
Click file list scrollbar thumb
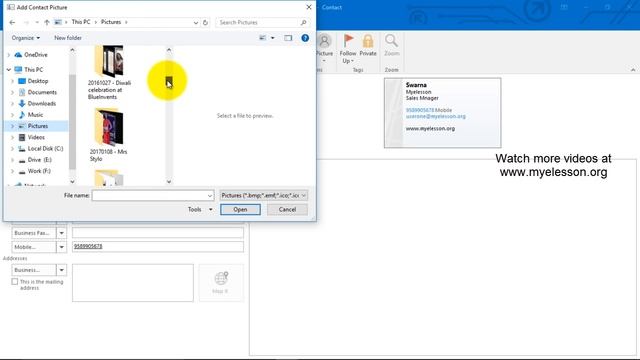tap(169, 82)
